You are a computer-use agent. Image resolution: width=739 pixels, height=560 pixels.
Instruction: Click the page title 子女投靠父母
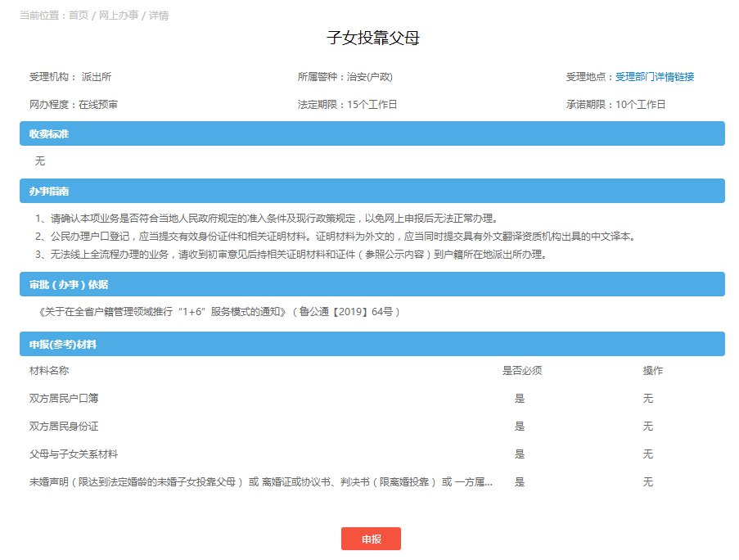point(372,38)
